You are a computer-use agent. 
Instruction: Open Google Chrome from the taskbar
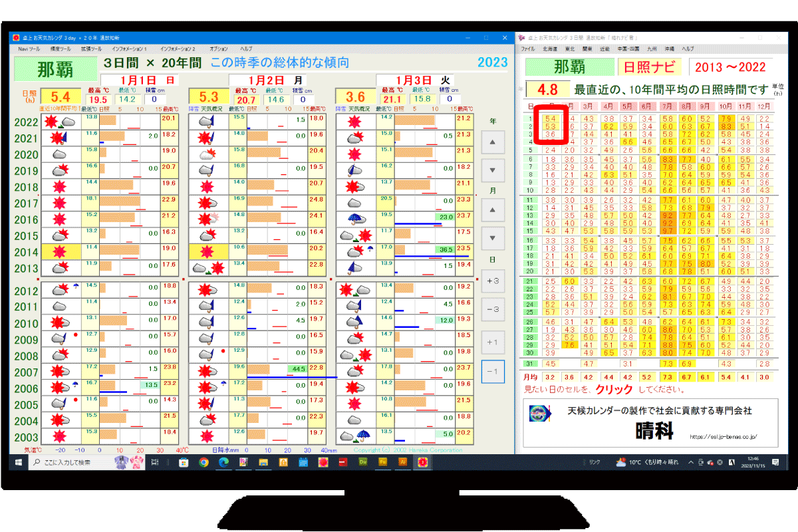204,462
